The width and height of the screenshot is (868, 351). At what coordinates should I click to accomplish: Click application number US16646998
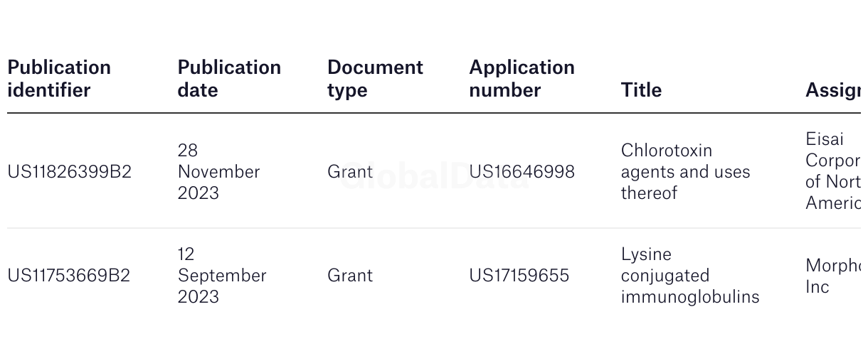point(522,172)
